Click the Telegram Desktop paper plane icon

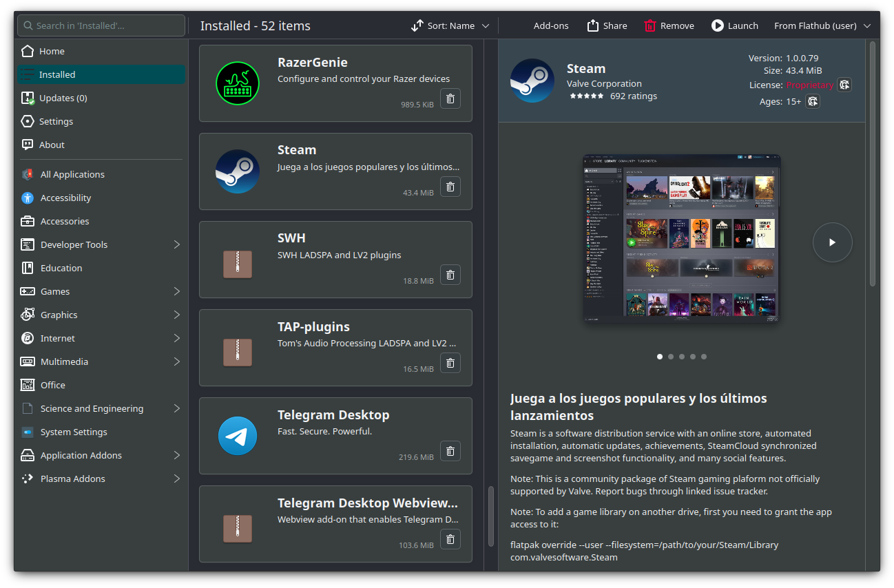tap(238, 436)
